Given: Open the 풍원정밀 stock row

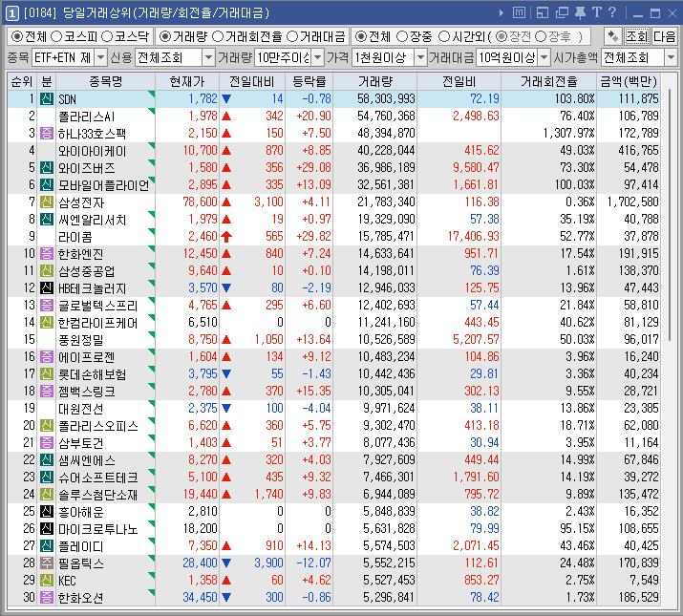Looking at the screenshot, I should click(x=334, y=339).
